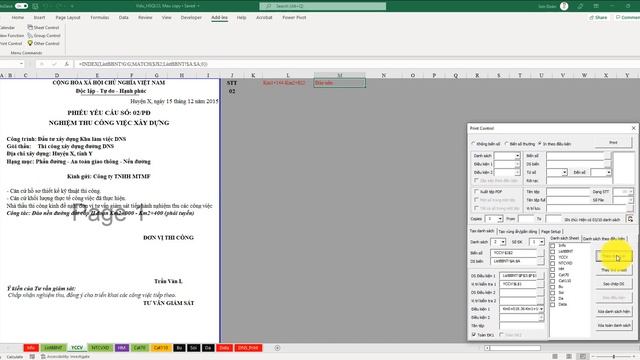Image resolution: width=640 pixels, height=360 pixels.
Task: Open Group Control add-in command
Action: click(x=43, y=36)
